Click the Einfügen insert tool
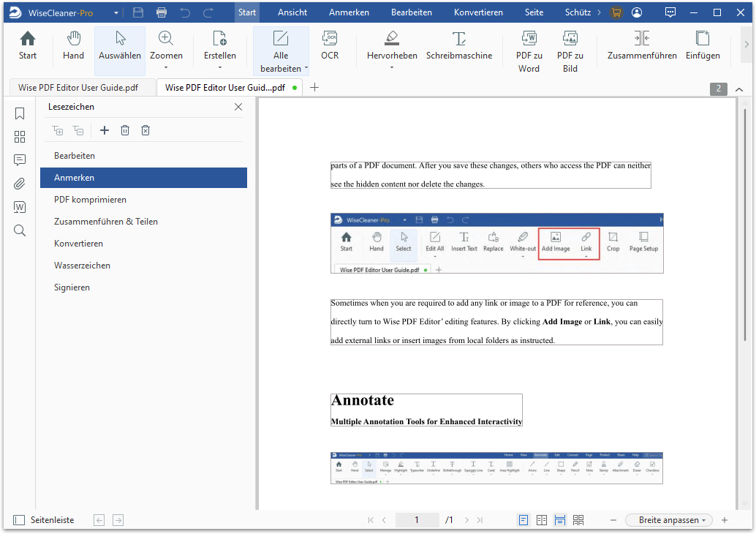This screenshot has width=756, height=534. (x=703, y=46)
